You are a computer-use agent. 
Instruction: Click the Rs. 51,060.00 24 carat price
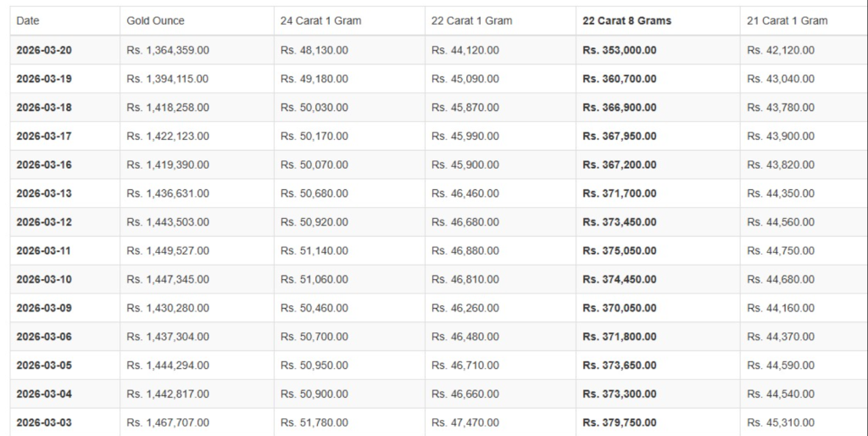point(314,280)
